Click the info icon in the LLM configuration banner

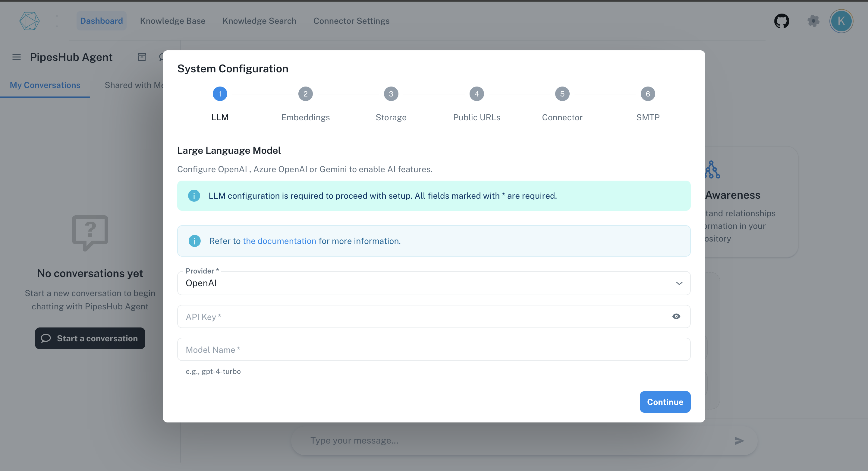194,196
